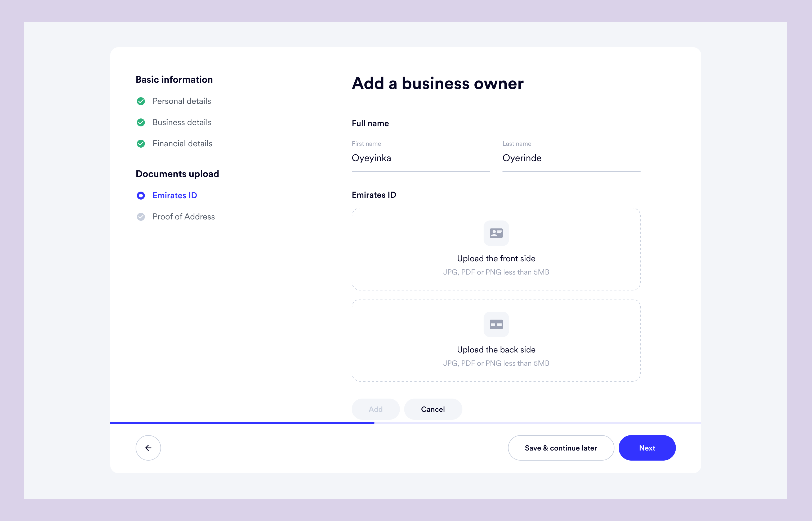This screenshot has height=521, width=812.
Task: Click Financial details green checkmark icon
Action: coord(141,144)
